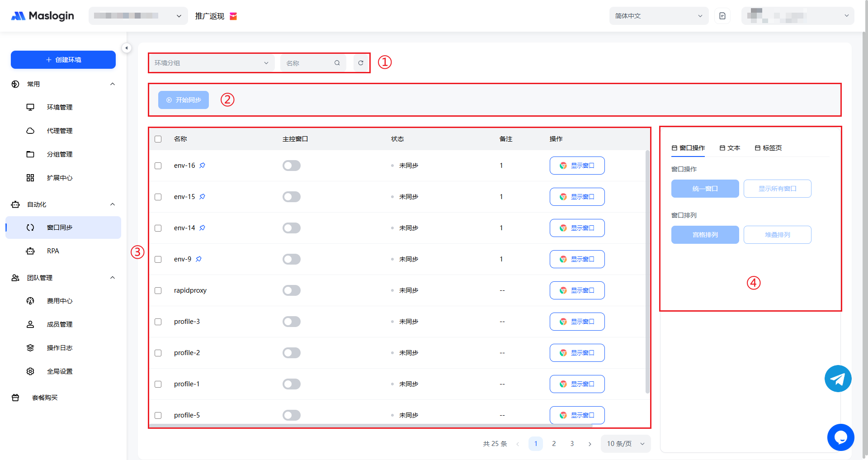The width and height of the screenshot is (868, 460).
Task: Expand the 10 条/页 page size selector
Action: [625, 444]
